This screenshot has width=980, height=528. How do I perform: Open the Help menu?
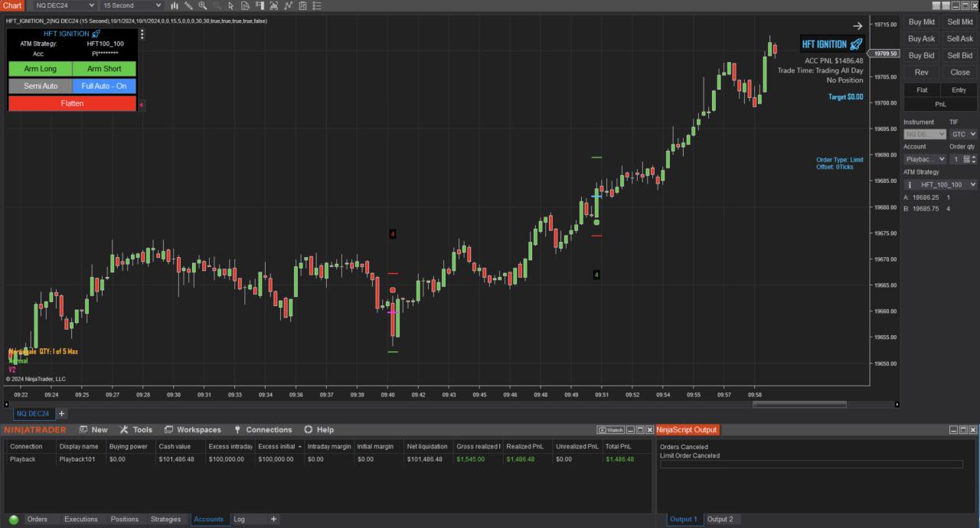318,430
